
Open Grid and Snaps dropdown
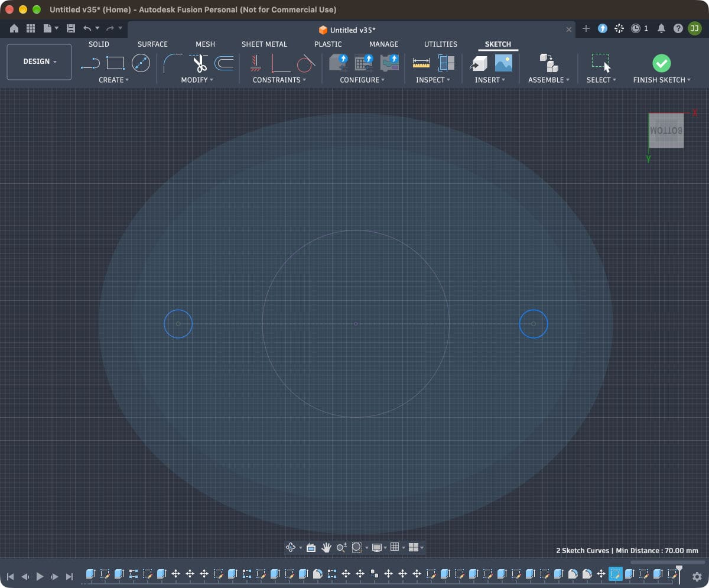click(397, 548)
